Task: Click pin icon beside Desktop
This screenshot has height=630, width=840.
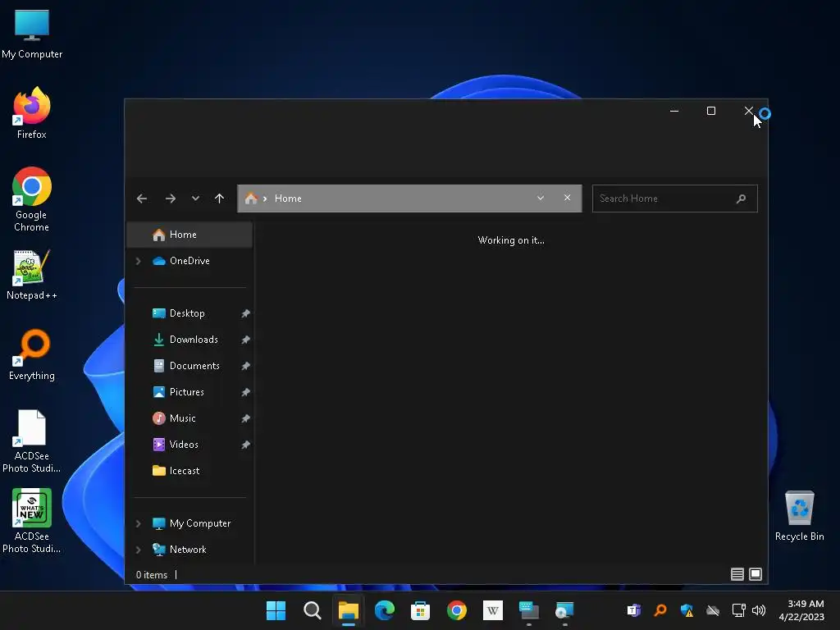Action: click(x=245, y=313)
